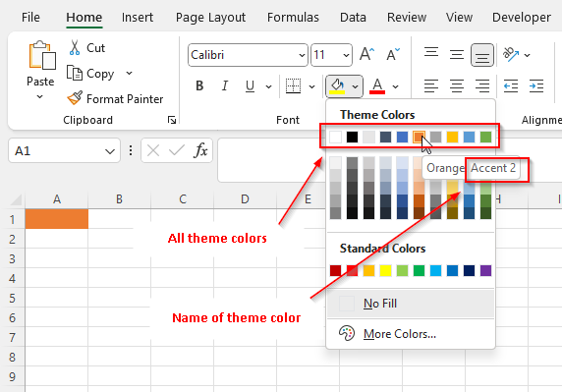Open Clipboard dialog launcher
Viewport: 562px width, 392px height.
point(172,120)
